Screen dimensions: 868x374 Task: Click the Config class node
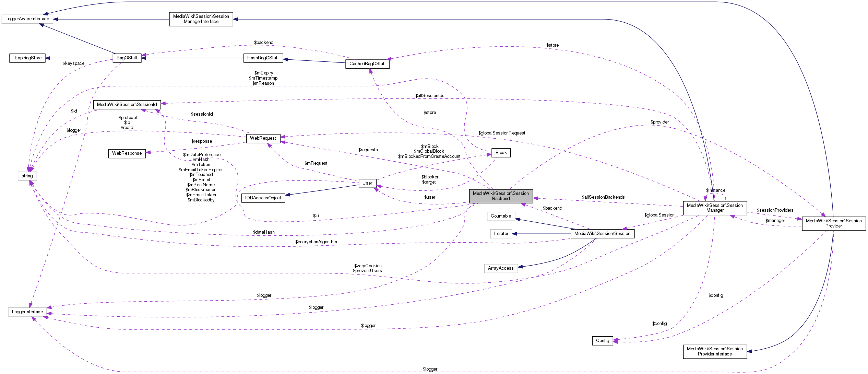click(x=603, y=341)
